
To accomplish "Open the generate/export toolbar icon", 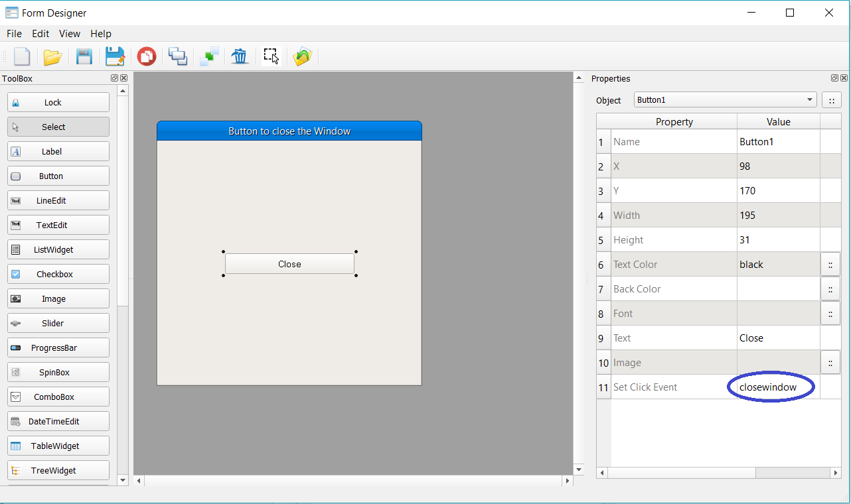I will [303, 56].
